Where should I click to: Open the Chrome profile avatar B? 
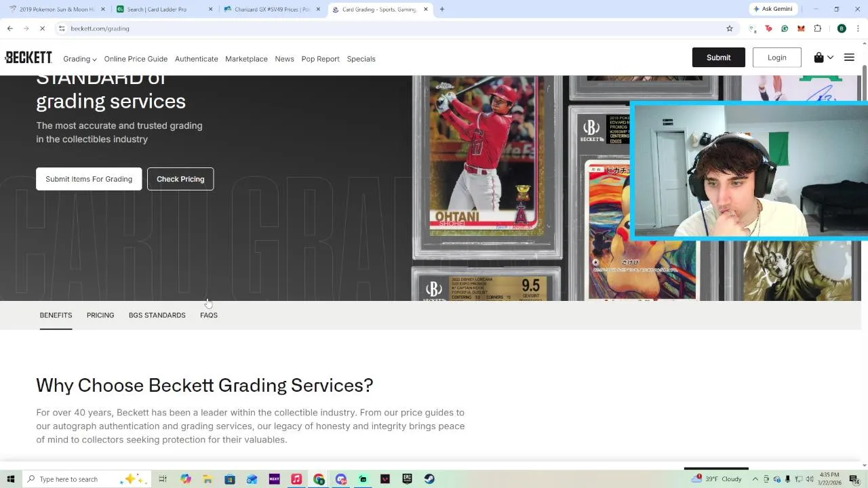[842, 28]
